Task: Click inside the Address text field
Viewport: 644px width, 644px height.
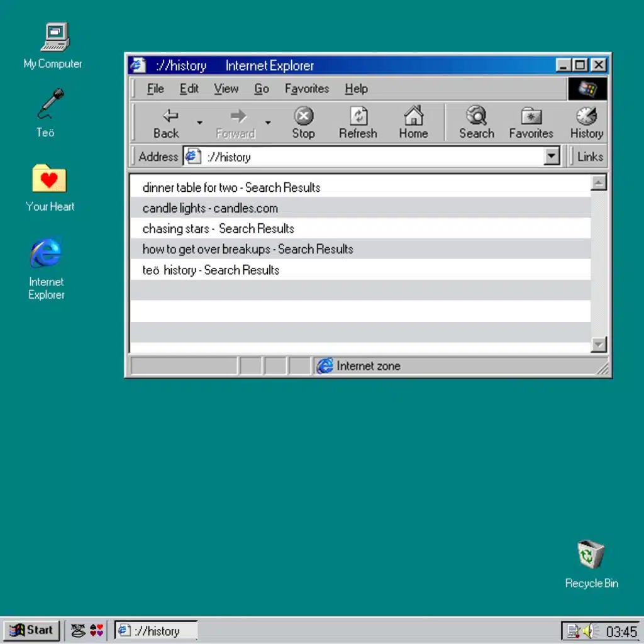Action: pyautogui.click(x=371, y=157)
